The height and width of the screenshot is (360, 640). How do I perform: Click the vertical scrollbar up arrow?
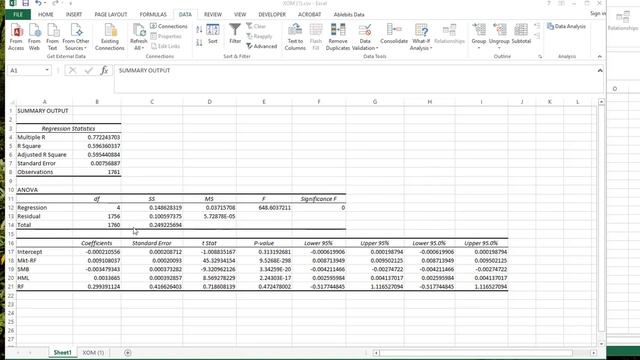(601, 102)
